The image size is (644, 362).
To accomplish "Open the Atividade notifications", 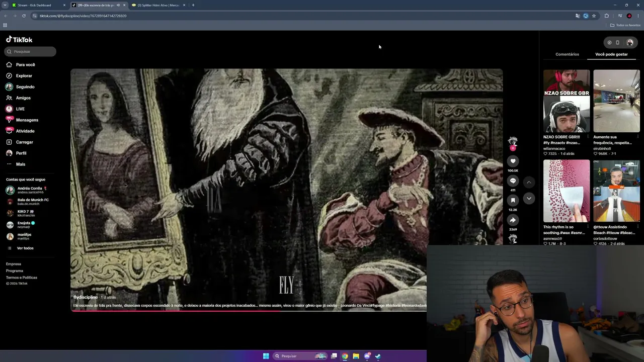I will [20, 131].
